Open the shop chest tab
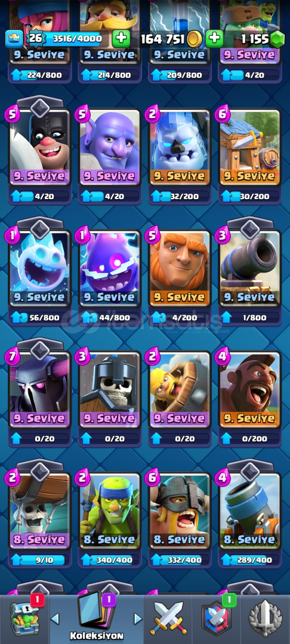The image size is (290, 644). coord(24,620)
